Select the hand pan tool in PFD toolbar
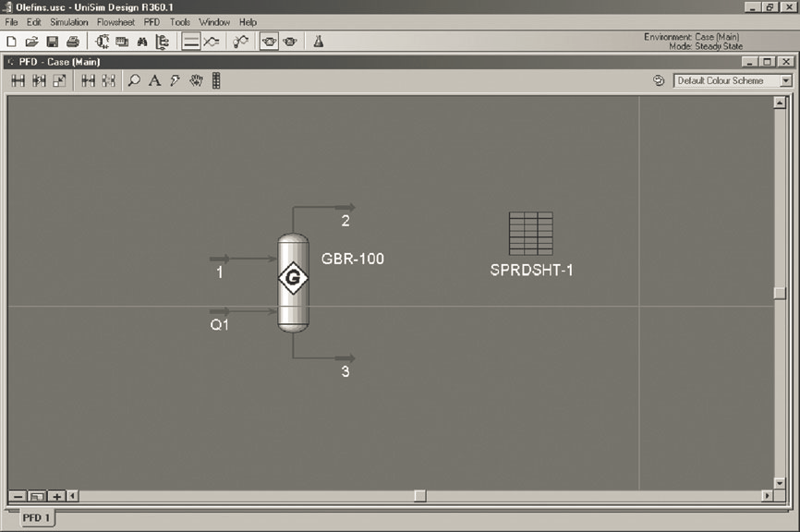 pyautogui.click(x=195, y=81)
